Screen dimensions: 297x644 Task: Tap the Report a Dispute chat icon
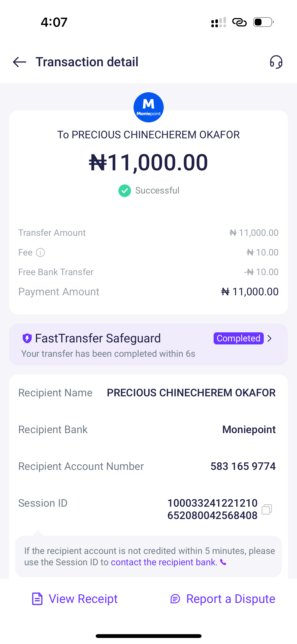pos(175,599)
